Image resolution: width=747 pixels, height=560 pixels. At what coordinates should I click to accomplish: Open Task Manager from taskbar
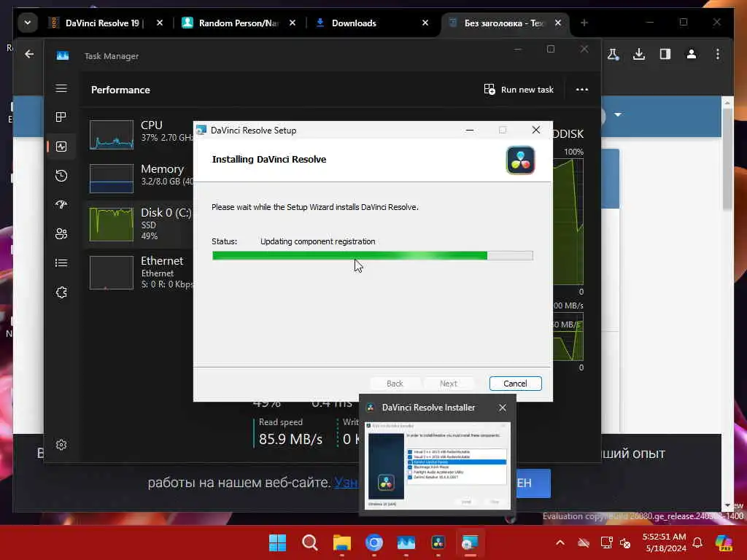pyautogui.click(x=406, y=542)
